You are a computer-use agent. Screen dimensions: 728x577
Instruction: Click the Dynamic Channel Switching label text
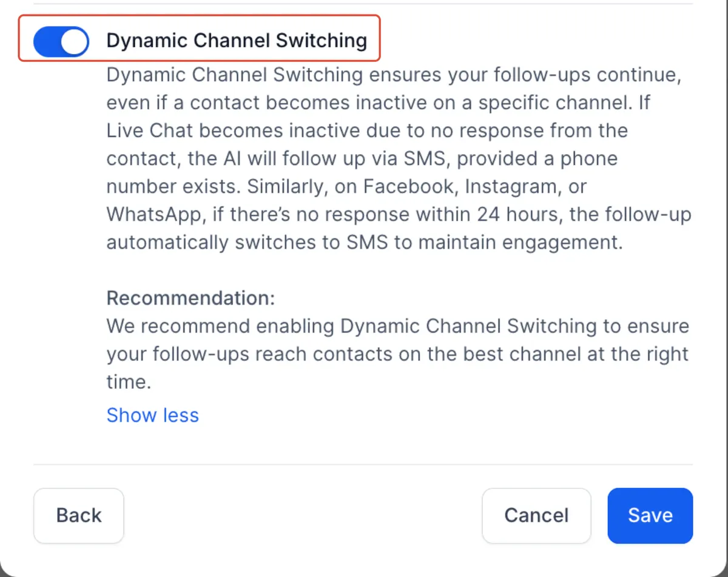237,41
